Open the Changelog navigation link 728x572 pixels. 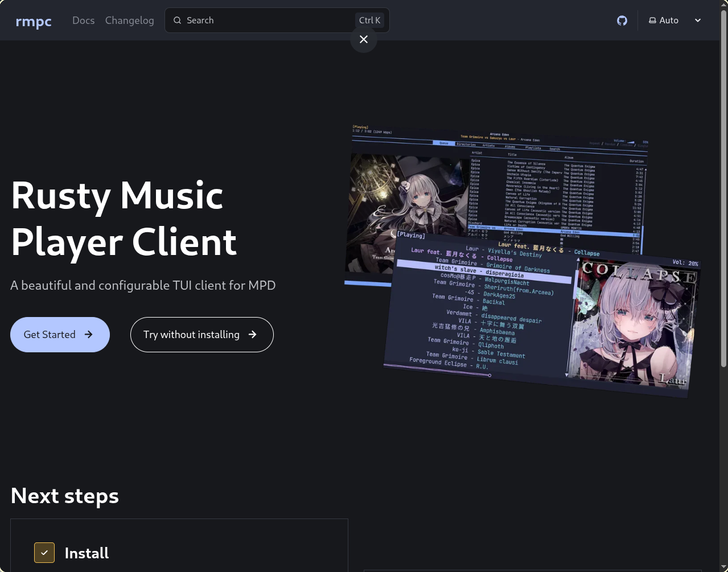coord(130,20)
